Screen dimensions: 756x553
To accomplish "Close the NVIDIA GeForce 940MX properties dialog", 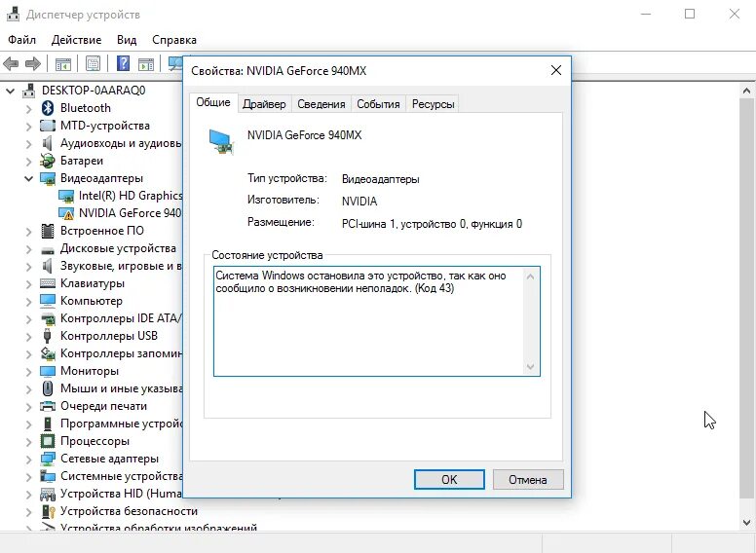I will click(556, 70).
